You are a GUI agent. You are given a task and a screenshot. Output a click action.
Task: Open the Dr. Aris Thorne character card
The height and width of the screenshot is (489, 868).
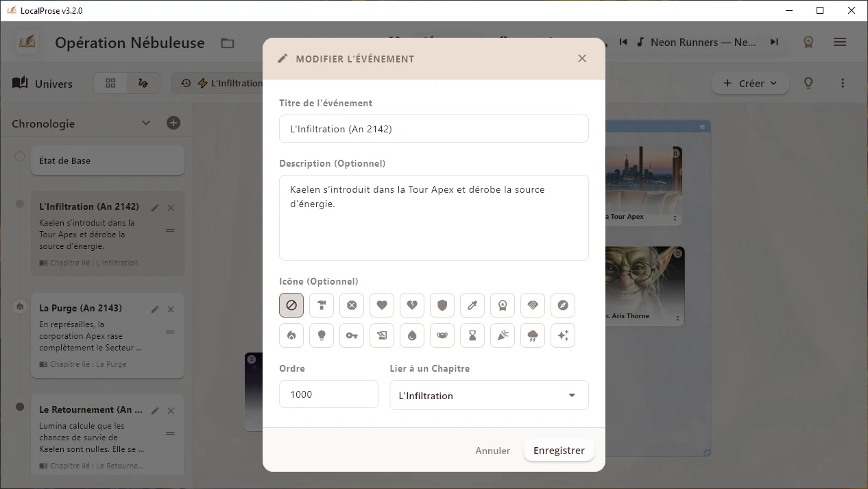(x=644, y=286)
